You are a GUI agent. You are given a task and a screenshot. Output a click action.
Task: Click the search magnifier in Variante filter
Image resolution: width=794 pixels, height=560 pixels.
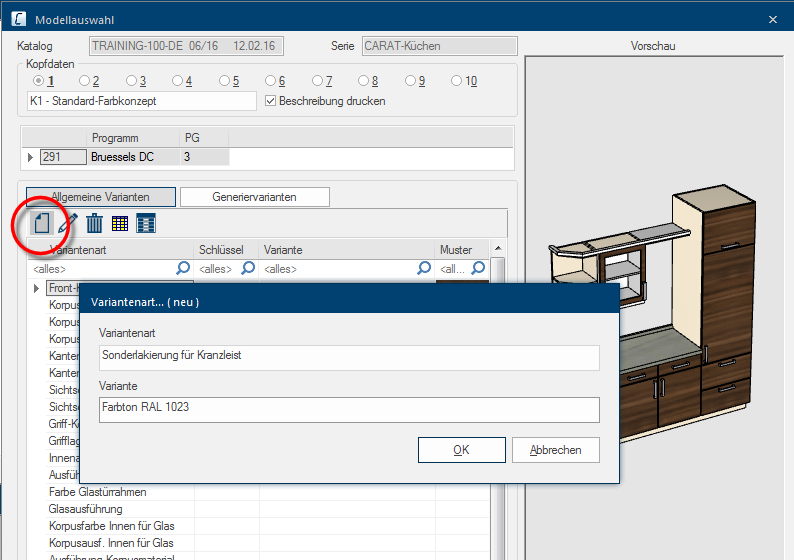coord(424,268)
